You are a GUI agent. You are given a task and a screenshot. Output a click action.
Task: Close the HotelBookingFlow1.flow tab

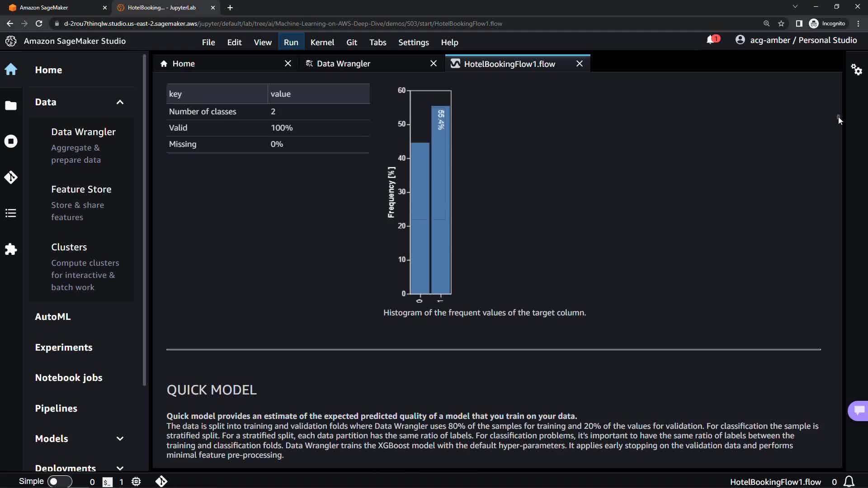coord(579,64)
